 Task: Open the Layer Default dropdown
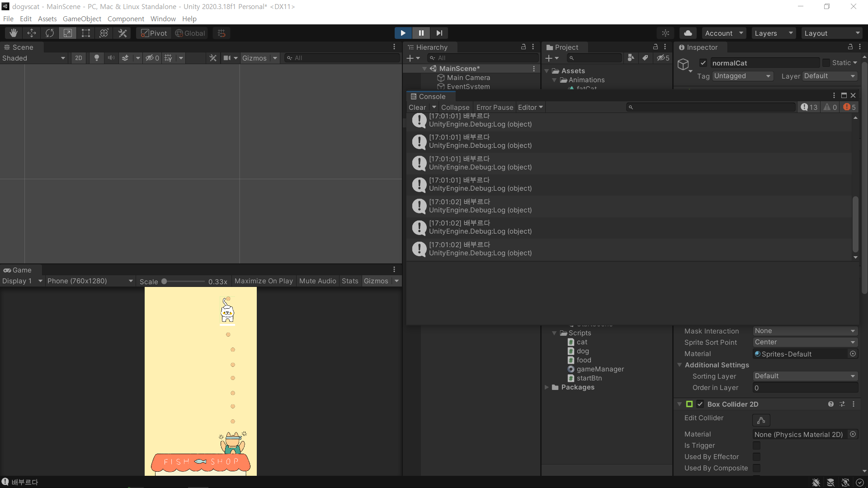(830, 76)
